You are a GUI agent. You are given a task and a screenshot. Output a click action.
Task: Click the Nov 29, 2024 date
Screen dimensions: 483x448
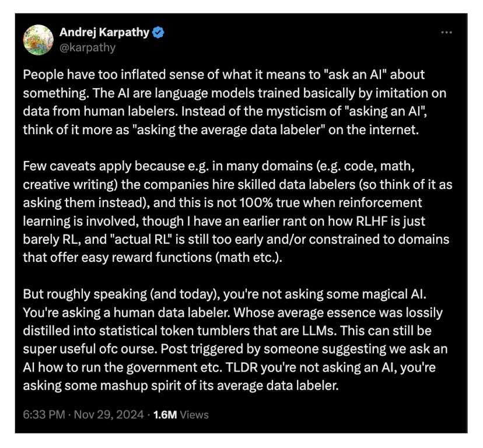click(108, 415)
